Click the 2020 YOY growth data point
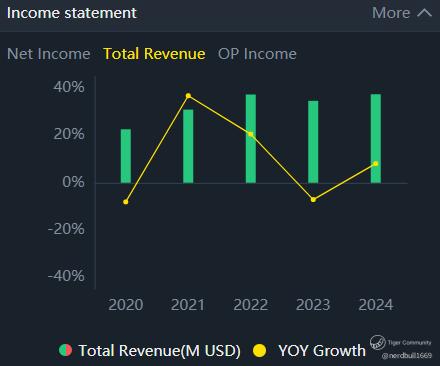440x366 pixels. coord(126,202)
